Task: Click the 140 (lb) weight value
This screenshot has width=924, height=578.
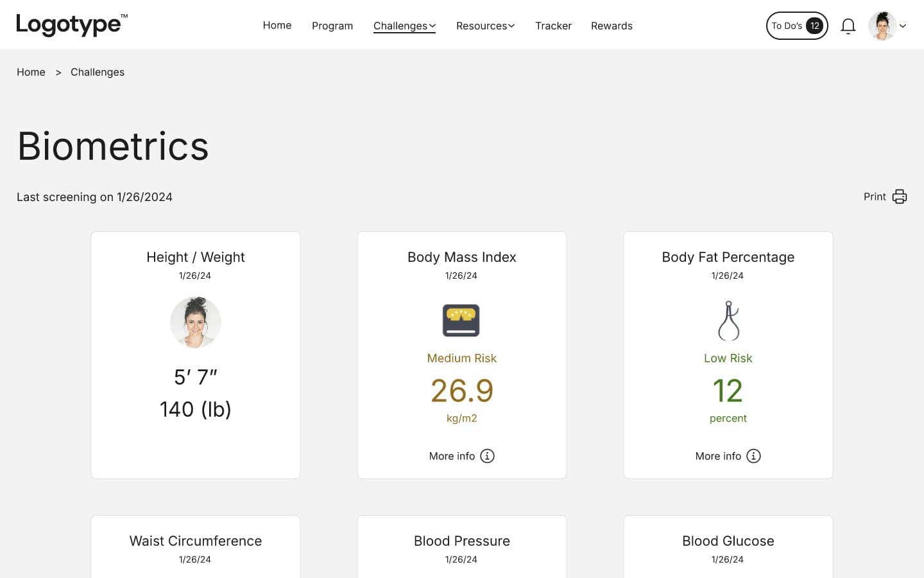Action: pos(196,409)
